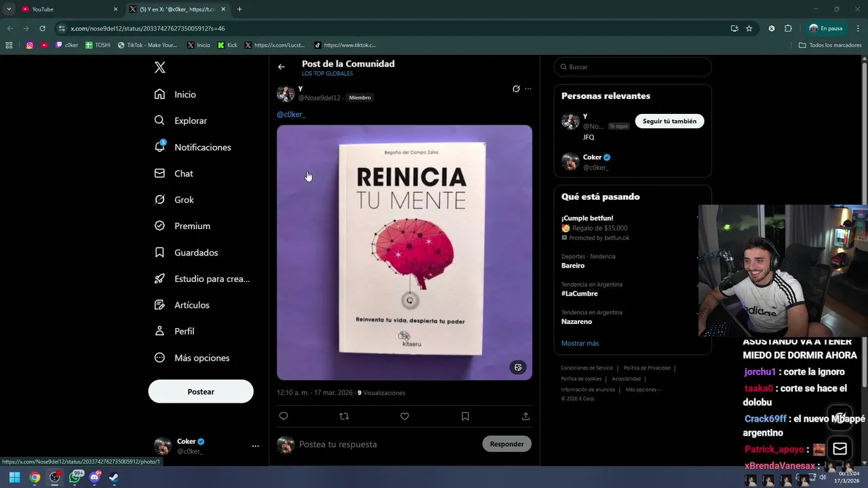Bookmark this page with star icon

pos(749,28)
